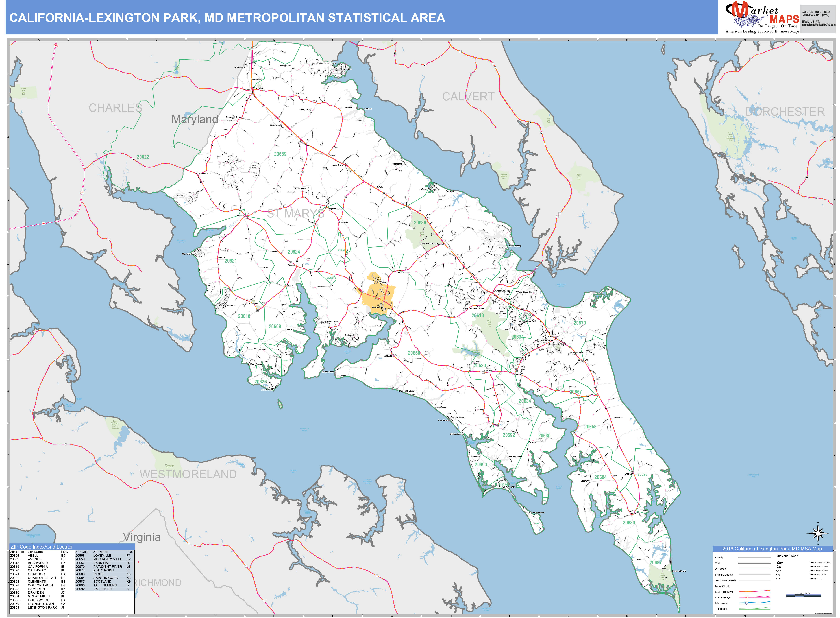
Task: Click the 1-888-434-MAPS toll free number
Action: tap(815, 15)
